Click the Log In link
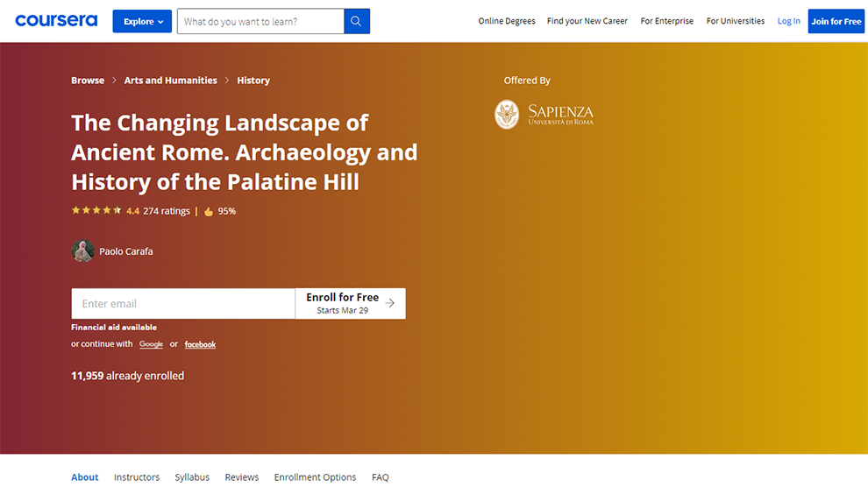This screenshot has height=494, width=868. [788, 21]
